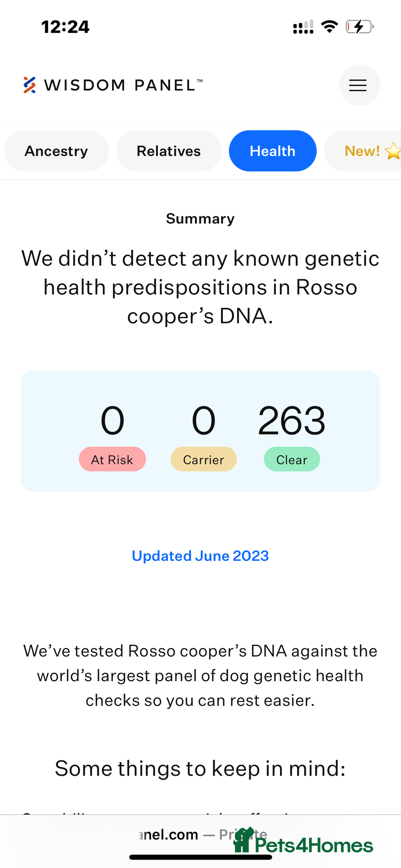Tap the star icon beside New!

(393, 151)
